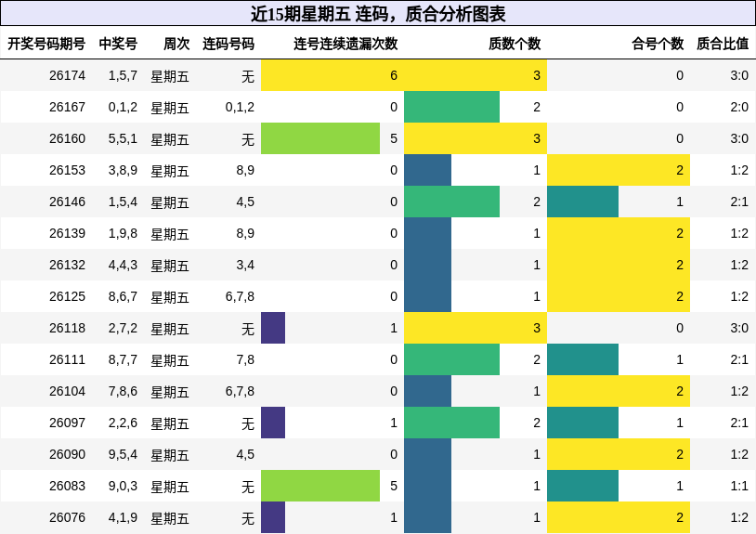This screenshot has width=756, height=534.
Task: Click the yellow composite-count bar in row 26139
Action: pos(619,233)
